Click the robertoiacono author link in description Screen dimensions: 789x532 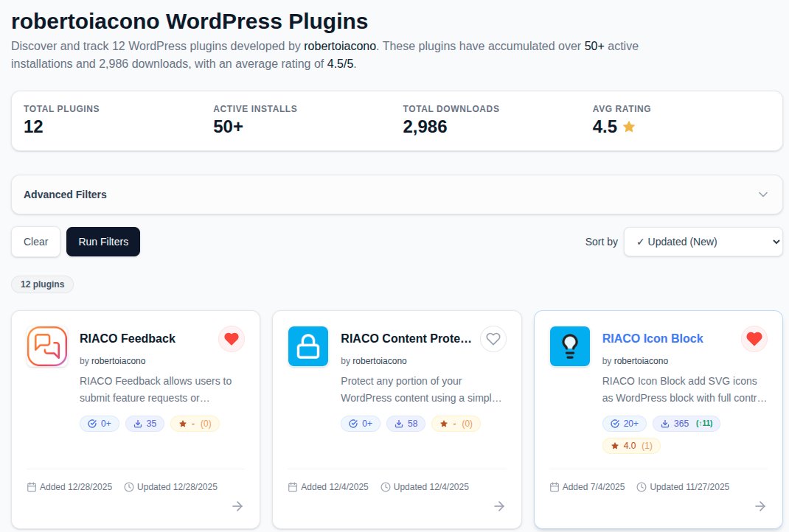coord(340,46)
